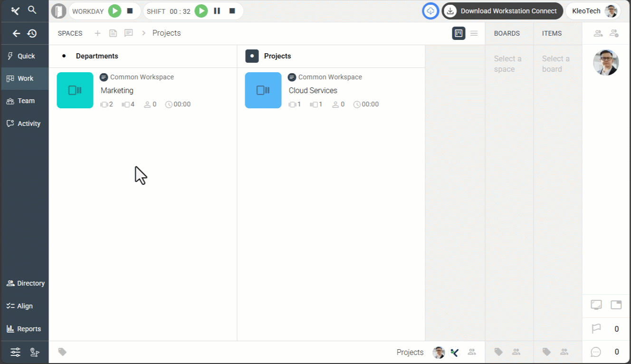Switch to list view toggle
Screen dimensions: 631x364
pyautogui.click(x=474, y=33)
